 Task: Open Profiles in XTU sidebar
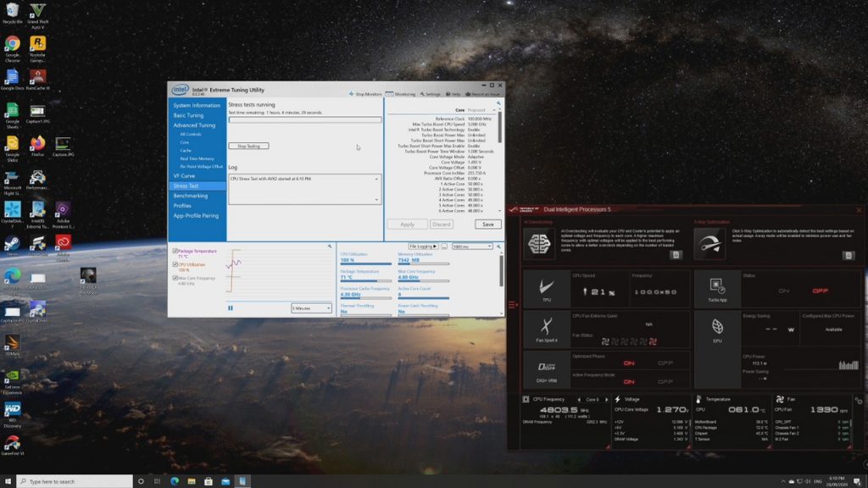[182, 206]
